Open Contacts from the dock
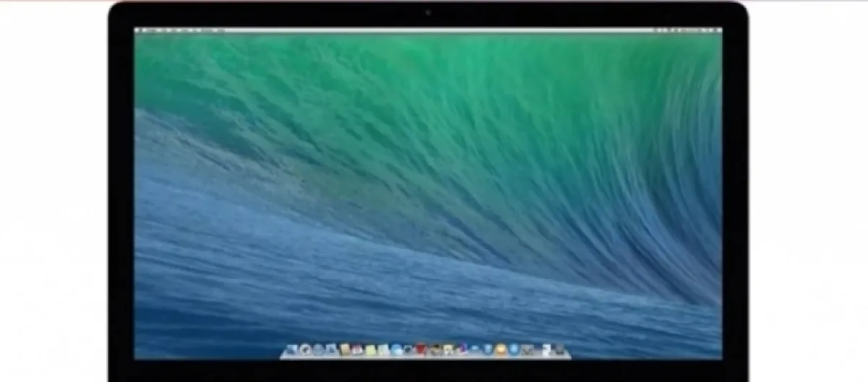 click(x=345, y=350)
